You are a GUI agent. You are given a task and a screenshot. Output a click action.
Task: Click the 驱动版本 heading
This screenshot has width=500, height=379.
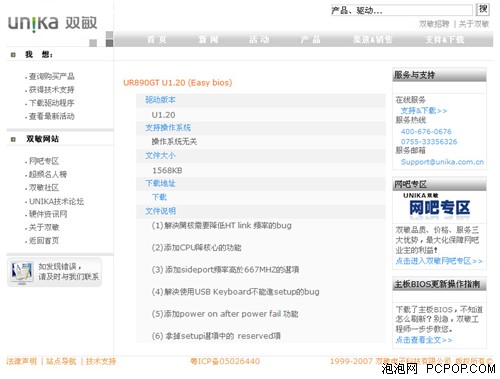coord(160,100)
